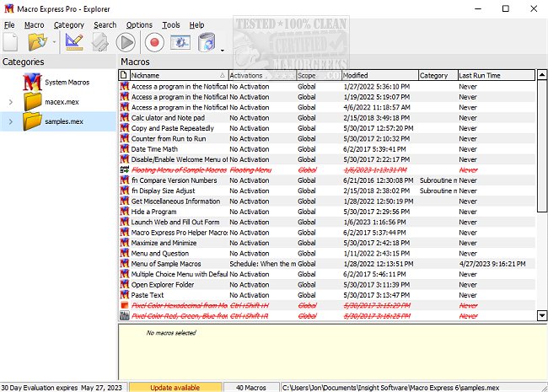Click icon of Hide a Program macro

pos(125,212)
